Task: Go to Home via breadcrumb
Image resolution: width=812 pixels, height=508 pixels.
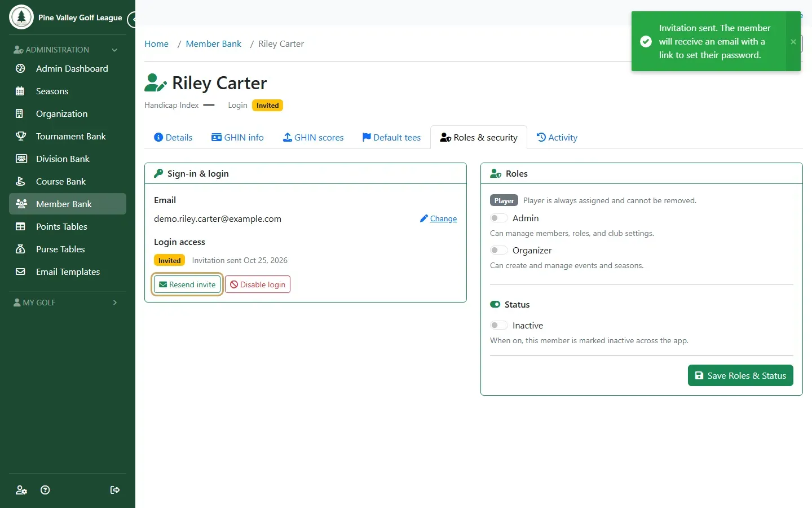Action: pos(156,44)
